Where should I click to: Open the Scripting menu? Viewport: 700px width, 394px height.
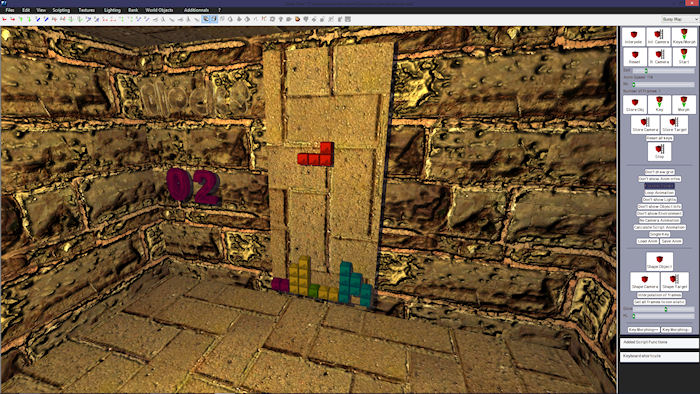point(61,10)
